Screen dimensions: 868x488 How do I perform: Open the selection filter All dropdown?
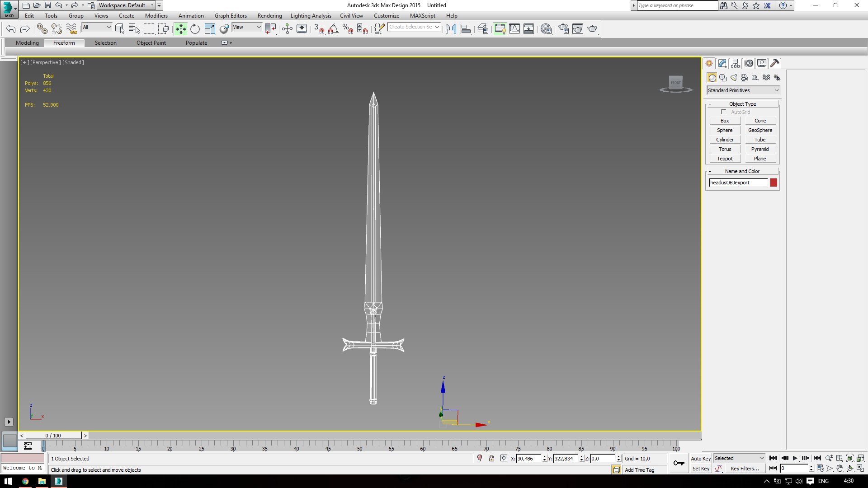(x=97, y=27)
